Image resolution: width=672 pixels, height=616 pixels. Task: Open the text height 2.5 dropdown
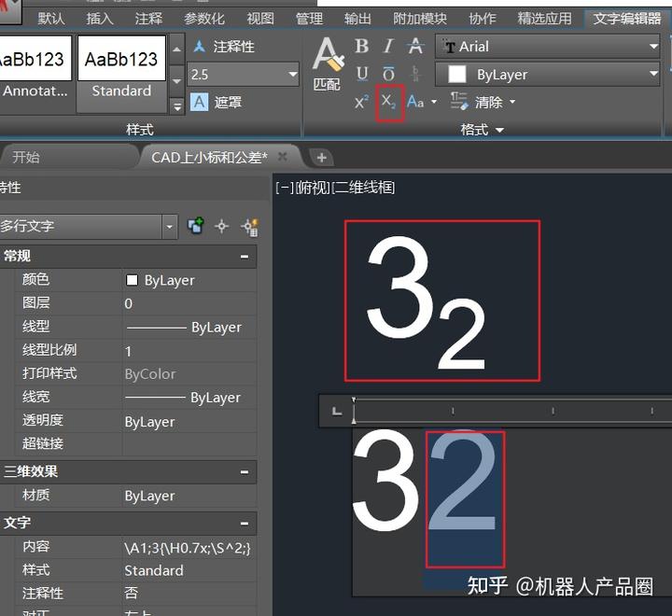pos(293,74)
